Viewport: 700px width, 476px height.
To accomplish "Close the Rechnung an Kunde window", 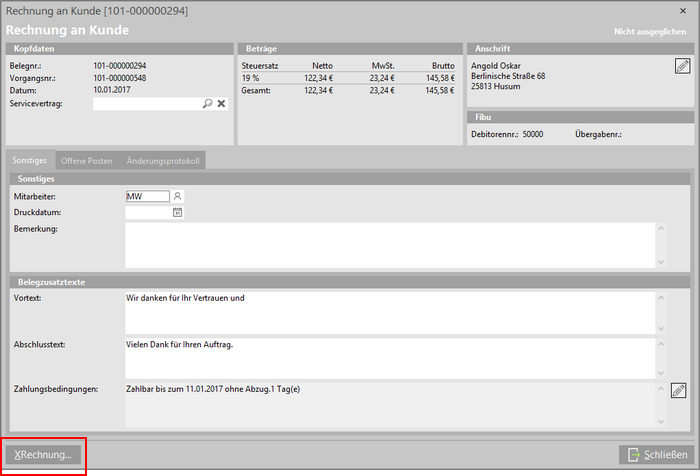I will pyautogui.click(x=682, y=10).
